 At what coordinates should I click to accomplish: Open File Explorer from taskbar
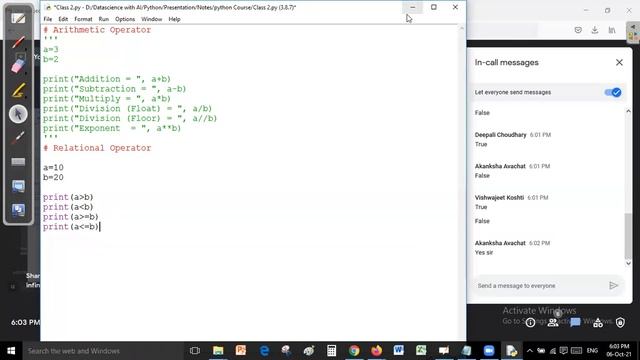coord(218,351)
